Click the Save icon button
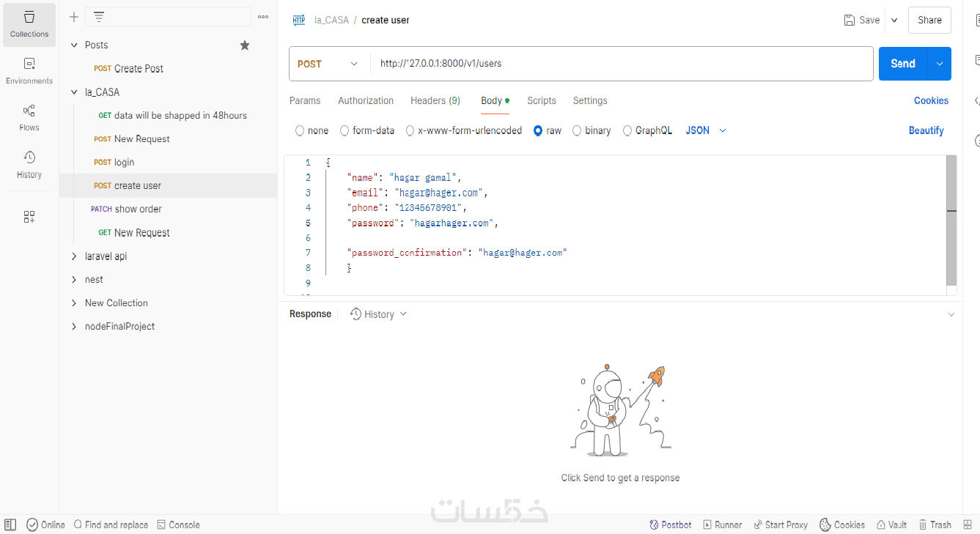The height and width of the screenshot is (534, 980). (x=862, y=21)
